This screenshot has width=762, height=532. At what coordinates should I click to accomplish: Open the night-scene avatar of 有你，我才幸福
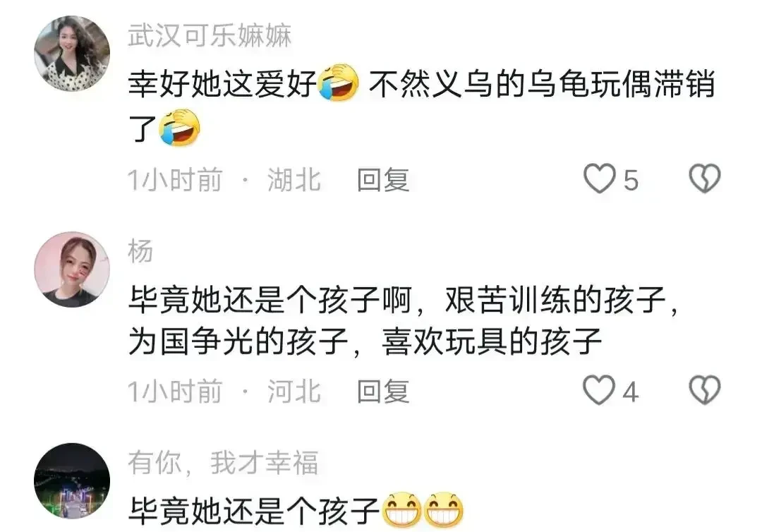tap(72, 481)
